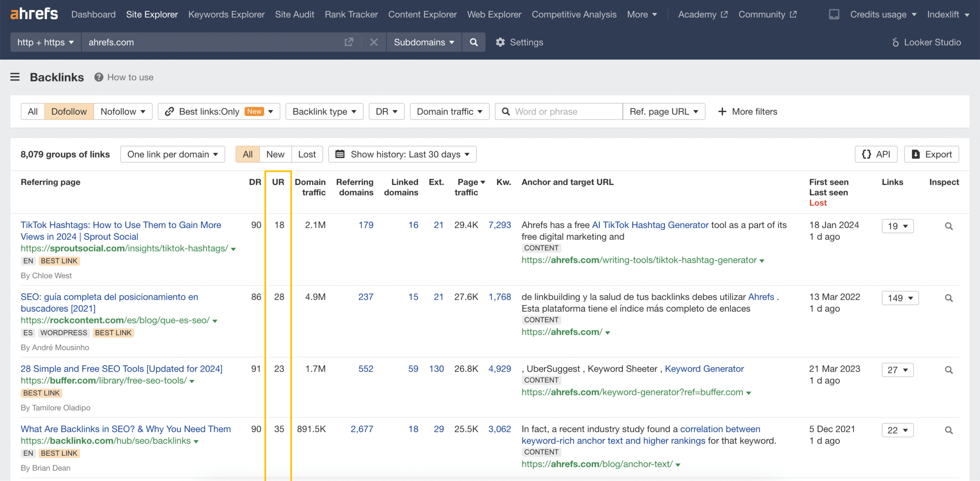
Task: Go to Site Audit
Action: [x=294, y=15]
